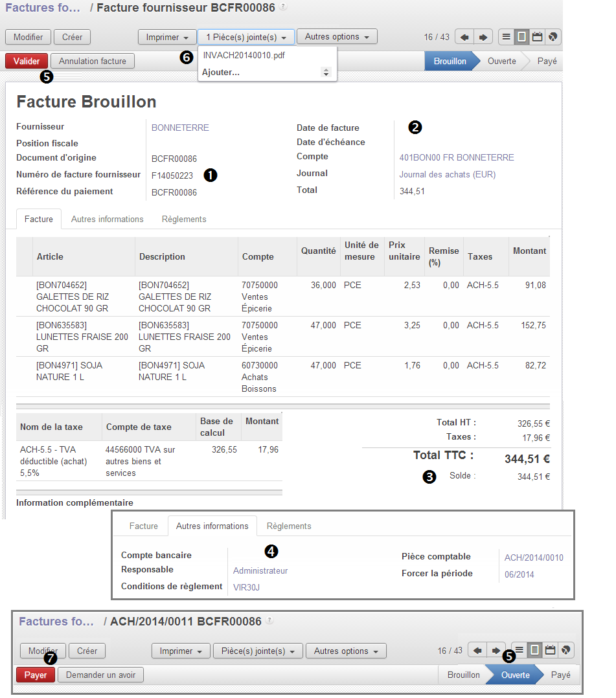Open attachment INVACH20140010.pdf

click(x=244, y=55)
